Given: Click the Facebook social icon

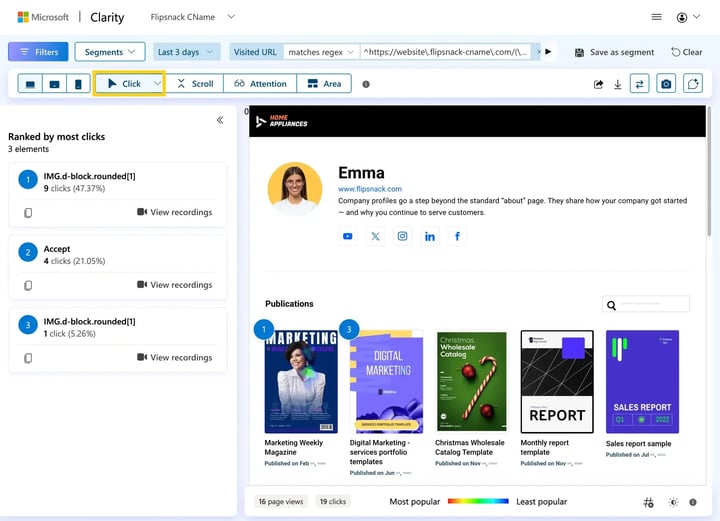Looking at the screenshot, I should 457,236.
